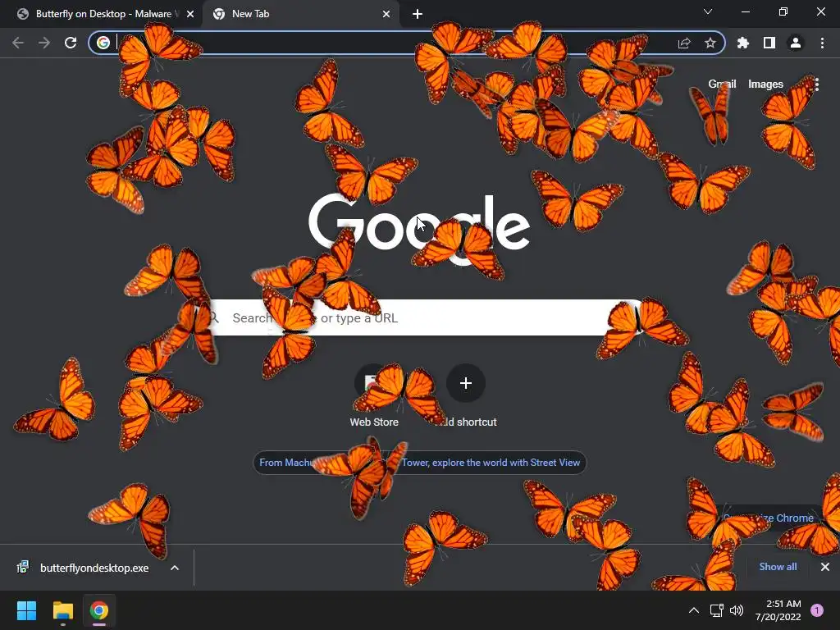Screen dimensions: 840x630
Task: Click the Chrome taskbar icon
Action: pyautogui.click(x=99, y=610)
